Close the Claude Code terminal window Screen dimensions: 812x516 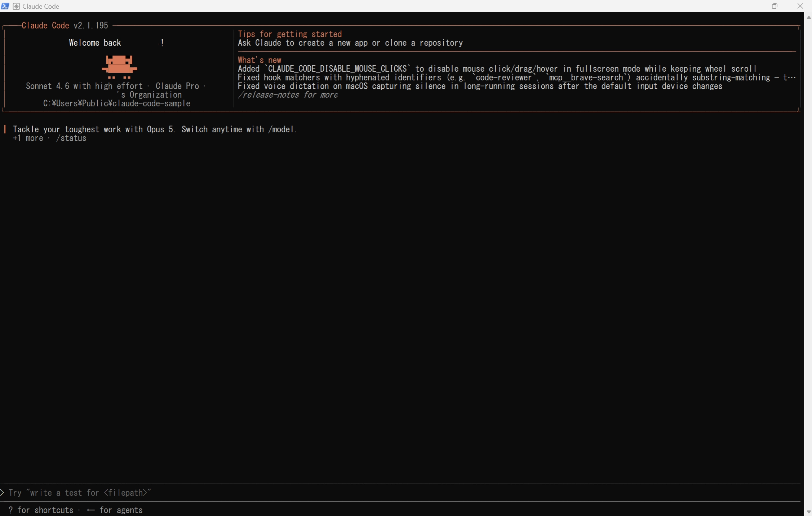tap(800, 6)
